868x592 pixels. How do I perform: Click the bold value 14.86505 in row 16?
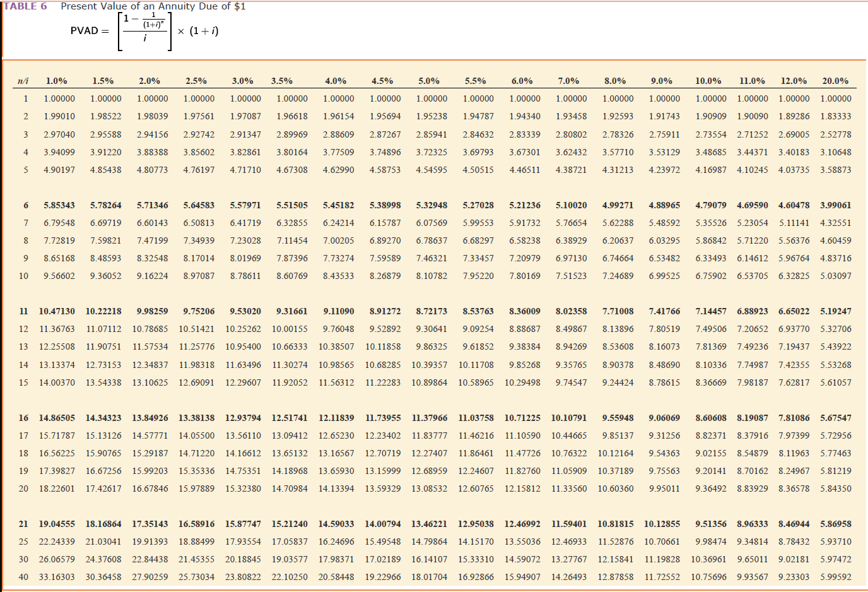(x=57, y=418)
